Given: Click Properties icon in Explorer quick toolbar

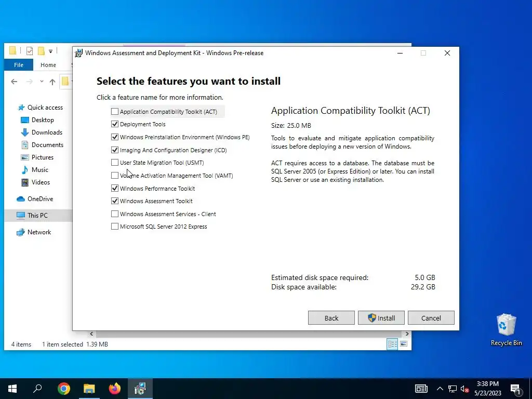Looking at the screenshot, I should (x=30, y=51).
